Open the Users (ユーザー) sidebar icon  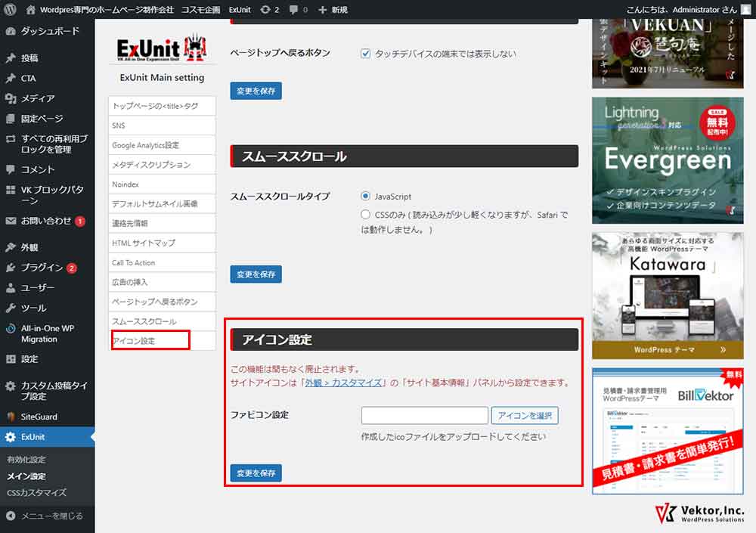coord(10,288)
